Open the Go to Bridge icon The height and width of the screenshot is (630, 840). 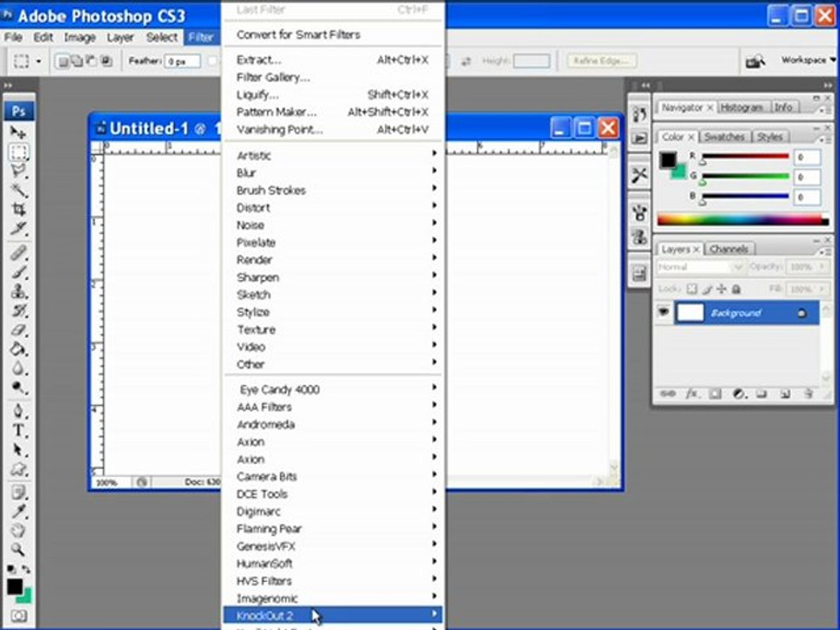(x=755, y=61)
